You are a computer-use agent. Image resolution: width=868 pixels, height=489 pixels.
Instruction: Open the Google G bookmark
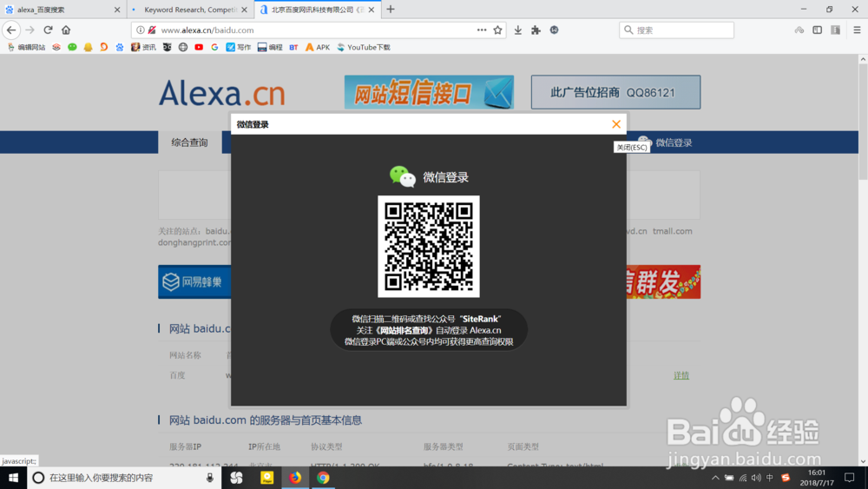214,47
